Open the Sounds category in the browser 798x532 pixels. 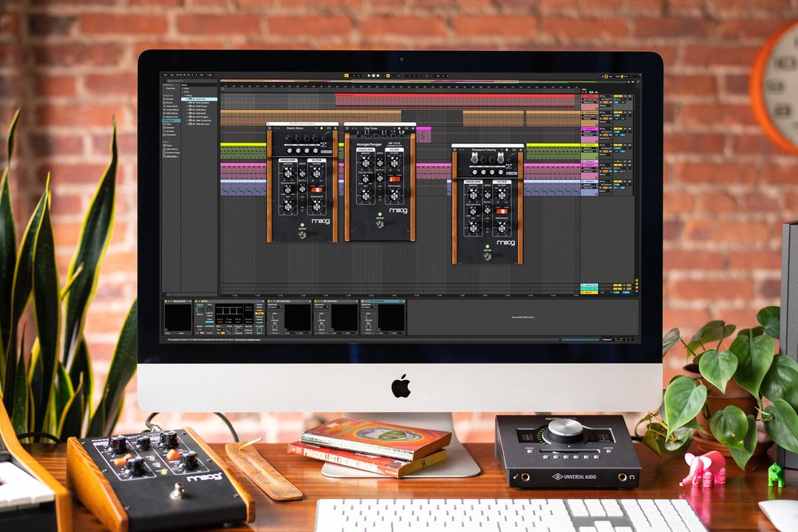tap(169, 99)
